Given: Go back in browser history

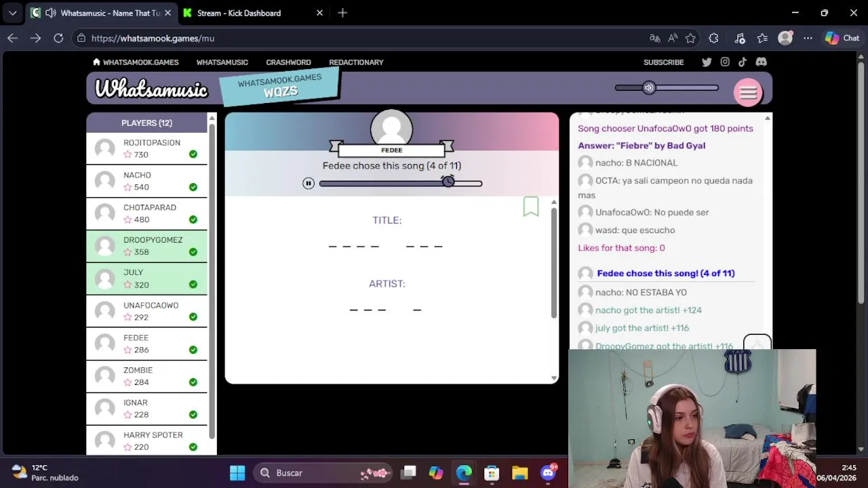Looking at the screenshot, I should 12,39.
